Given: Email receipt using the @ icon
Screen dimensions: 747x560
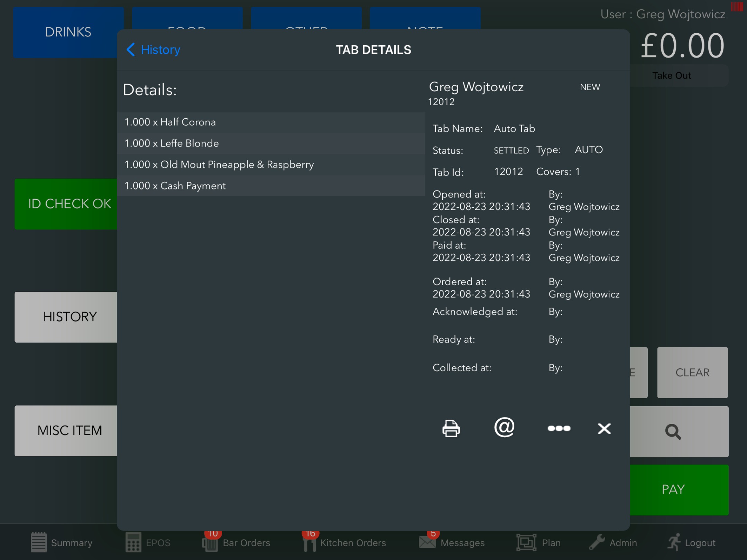Looking at the screenshot, I should [504, 428].
